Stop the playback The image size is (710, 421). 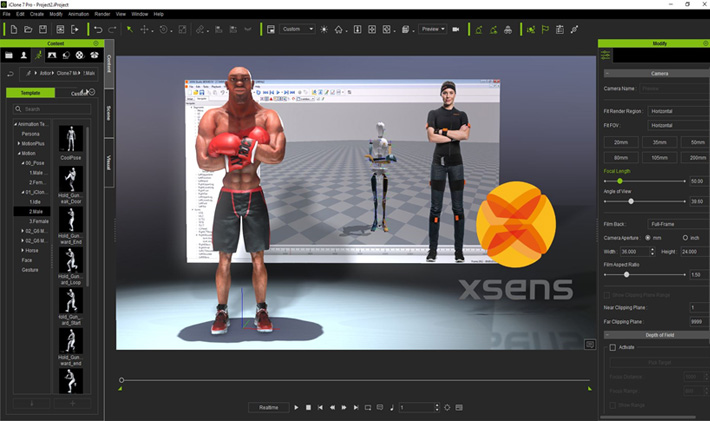tap(308, 407)
